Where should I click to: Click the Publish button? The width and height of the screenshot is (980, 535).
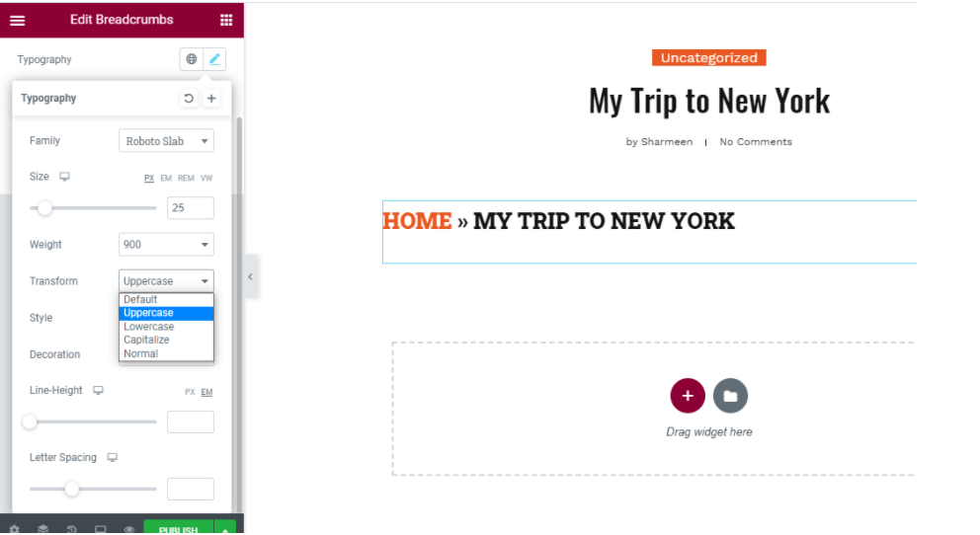[178, 529]
